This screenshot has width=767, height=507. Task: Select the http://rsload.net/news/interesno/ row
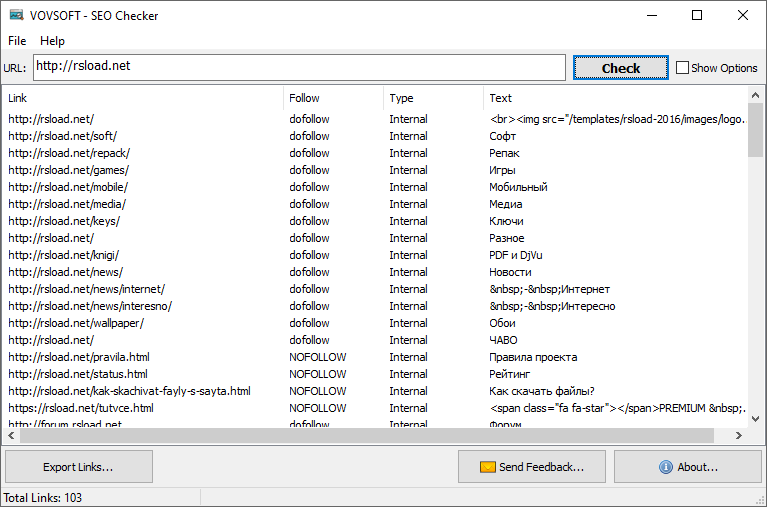tap(376, 306)
